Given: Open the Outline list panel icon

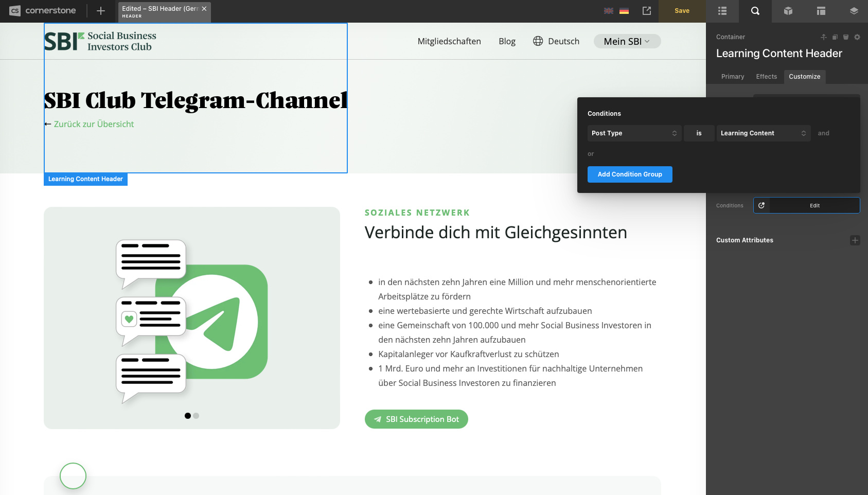Looking at the screenshot, I should 722,11.
